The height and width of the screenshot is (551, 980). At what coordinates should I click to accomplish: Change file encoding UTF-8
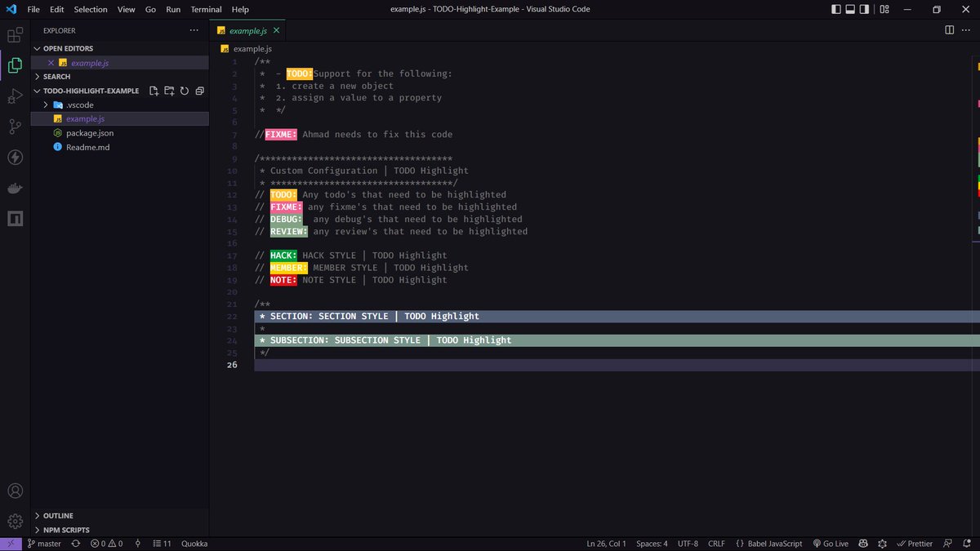[688, 544]
